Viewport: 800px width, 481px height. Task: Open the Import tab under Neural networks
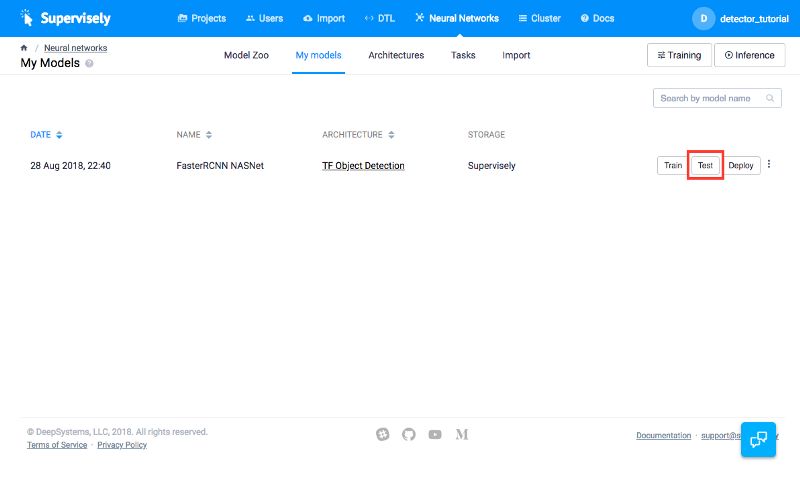516,55
